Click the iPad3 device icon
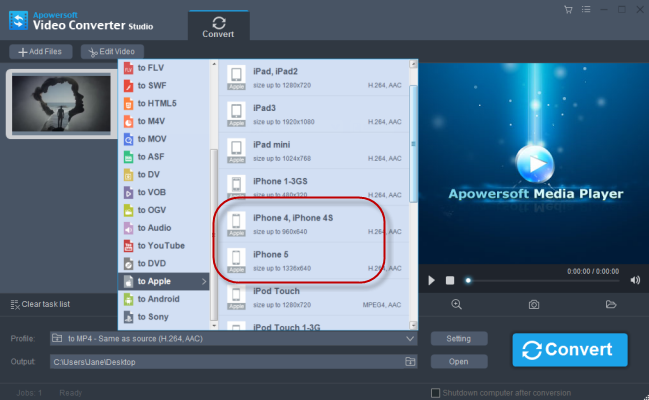 pyautogui.click(x=236, y=114)
